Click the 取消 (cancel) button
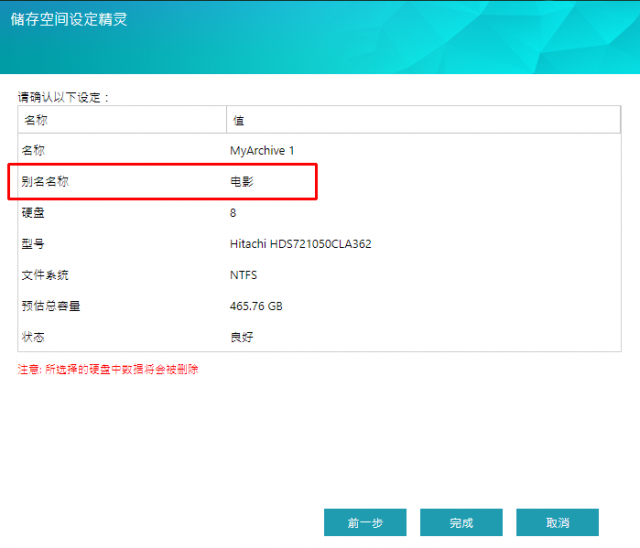 click(557, 522)
